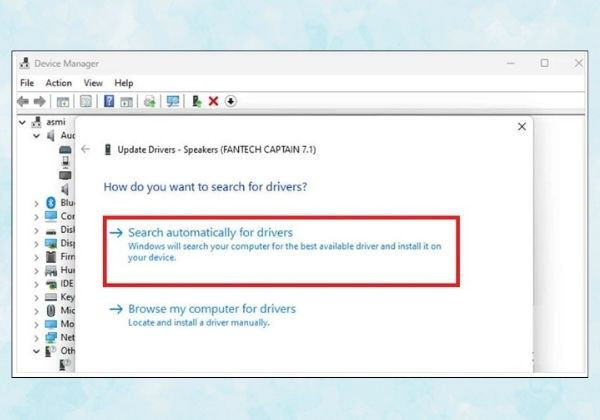600x420 pixels.
Task: Expand the Firmware chevron
Action: [x=36, y=258]
